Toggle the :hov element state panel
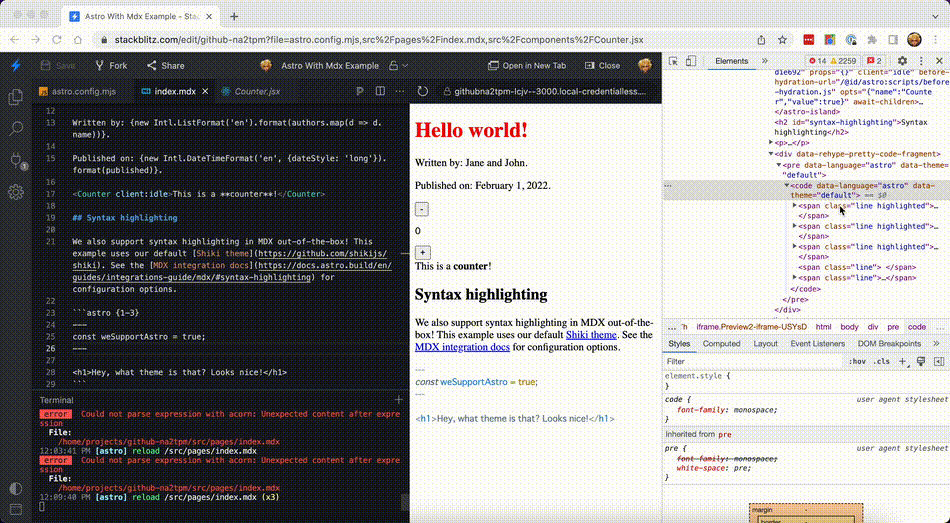 [857, 361]
